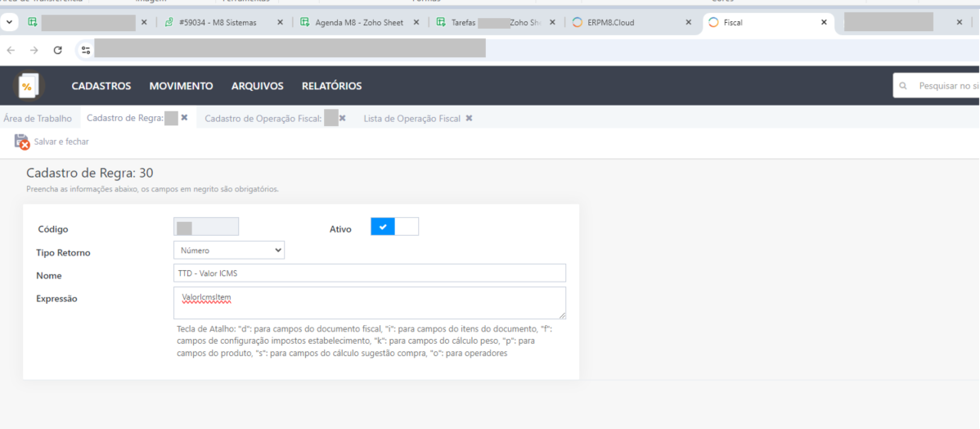This screenshot has height=429, width=980.
Task: Reload the page with the refresh icon
Action: point(57,50)
